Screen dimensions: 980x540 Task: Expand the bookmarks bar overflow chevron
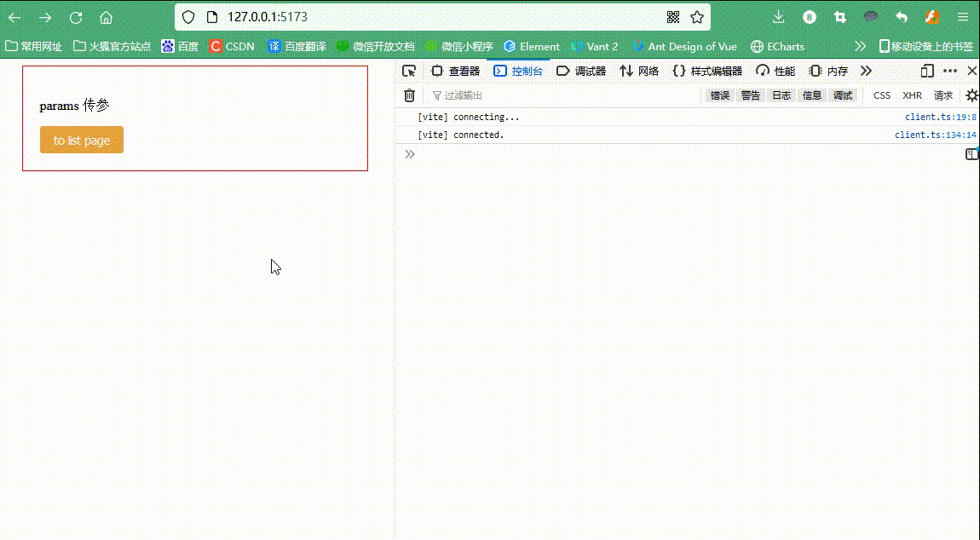point(859,46)
